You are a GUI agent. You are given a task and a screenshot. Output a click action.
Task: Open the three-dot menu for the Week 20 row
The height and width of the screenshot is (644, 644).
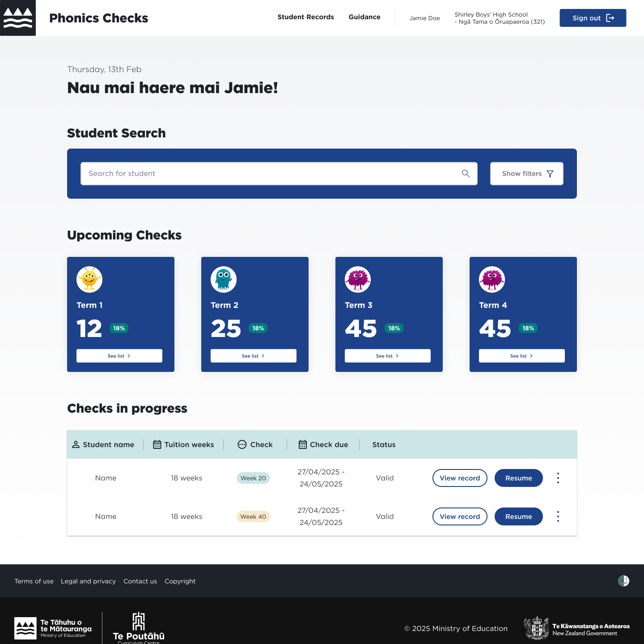coord(558,478)
